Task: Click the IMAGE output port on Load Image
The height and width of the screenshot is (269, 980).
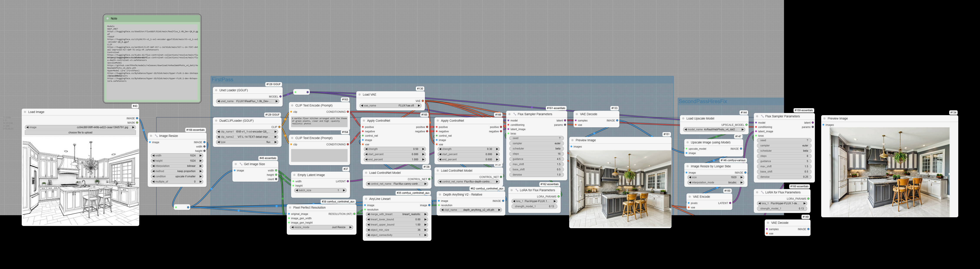Action: point(137,118)
